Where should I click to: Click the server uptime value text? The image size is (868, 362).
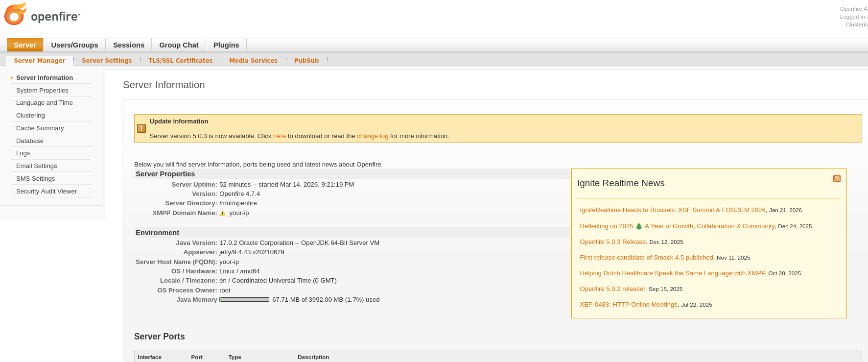tap(287, 185)
